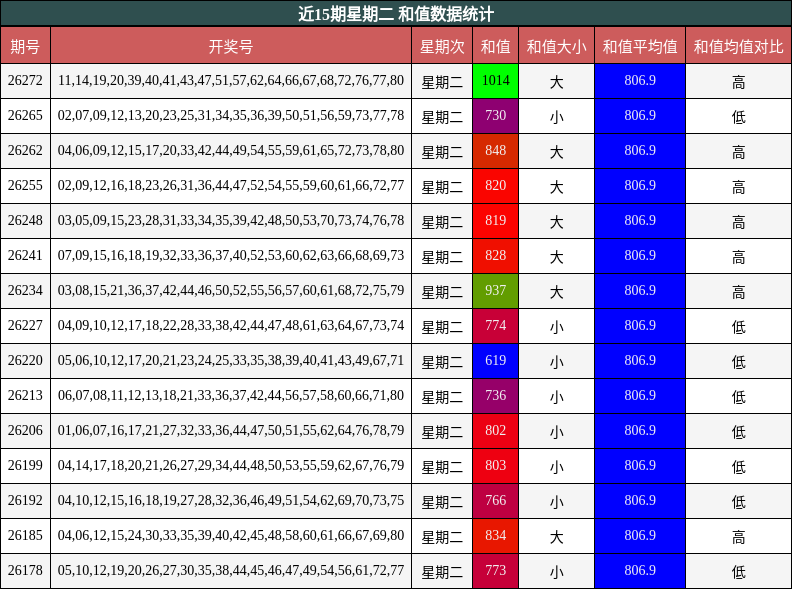Viewport: 792px width, 589px height.
Task: Click 星期二 in row 26206
Action: tap(442, 432)
